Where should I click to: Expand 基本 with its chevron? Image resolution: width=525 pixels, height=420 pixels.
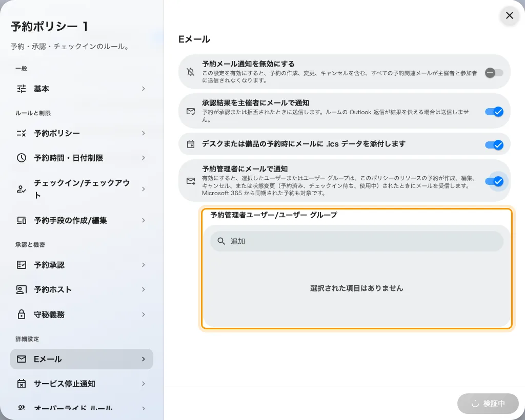coord(144,89)
